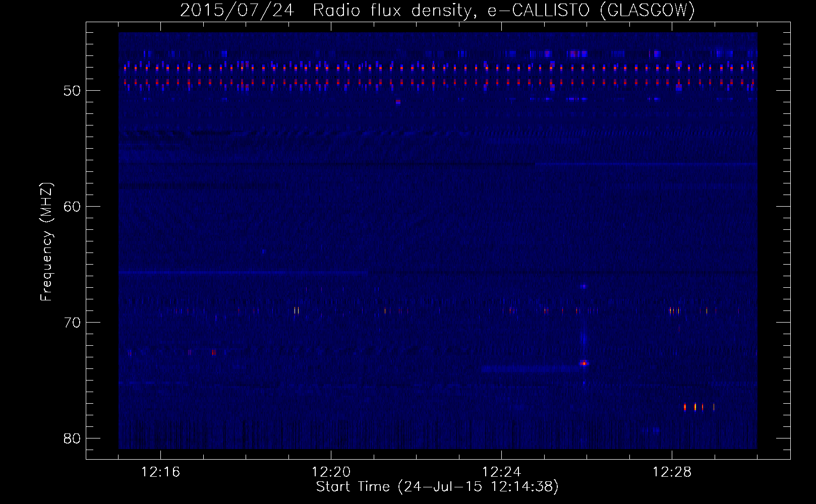The height and width of the screenshot is (504, 816).
Task: Click the 12:28 time tick label
Action: tap(672, 472)
